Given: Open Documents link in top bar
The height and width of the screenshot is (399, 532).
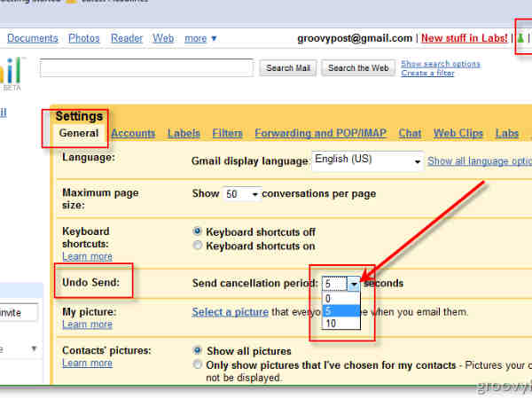Looking at the screenshot, I should 33,38.
